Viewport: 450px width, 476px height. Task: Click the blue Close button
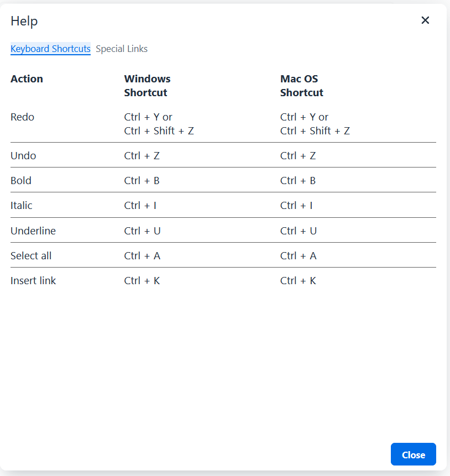click(413, 454)
